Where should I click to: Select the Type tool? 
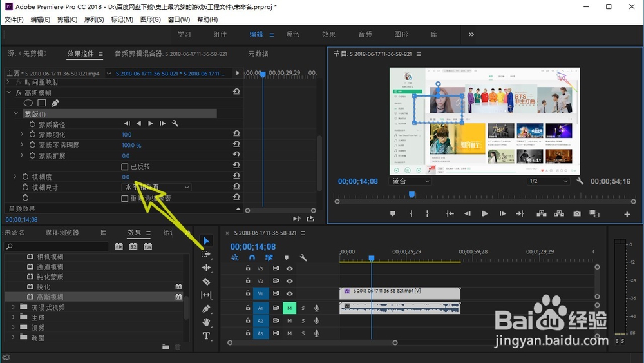pyautogui.click(x=206, y=336)
